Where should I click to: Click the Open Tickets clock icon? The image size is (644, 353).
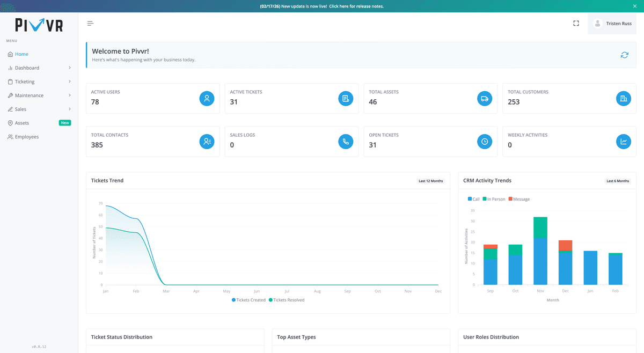485,142
